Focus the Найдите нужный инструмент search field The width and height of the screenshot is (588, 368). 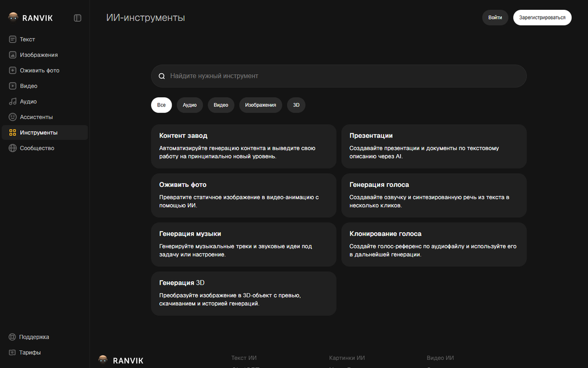point(339,76)
